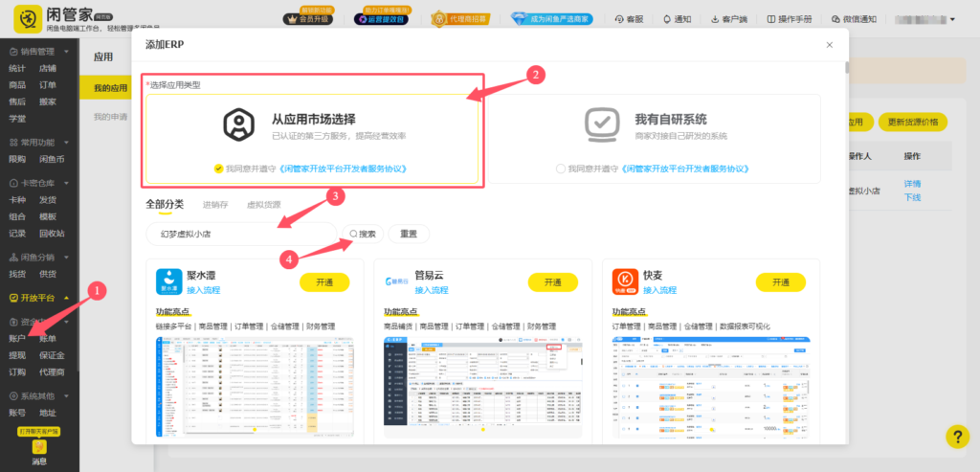Image resolution: width=980 pixels, height=472 pixels.
Task: Click the help question mark bubble
Action: click(x=957, y=437)
